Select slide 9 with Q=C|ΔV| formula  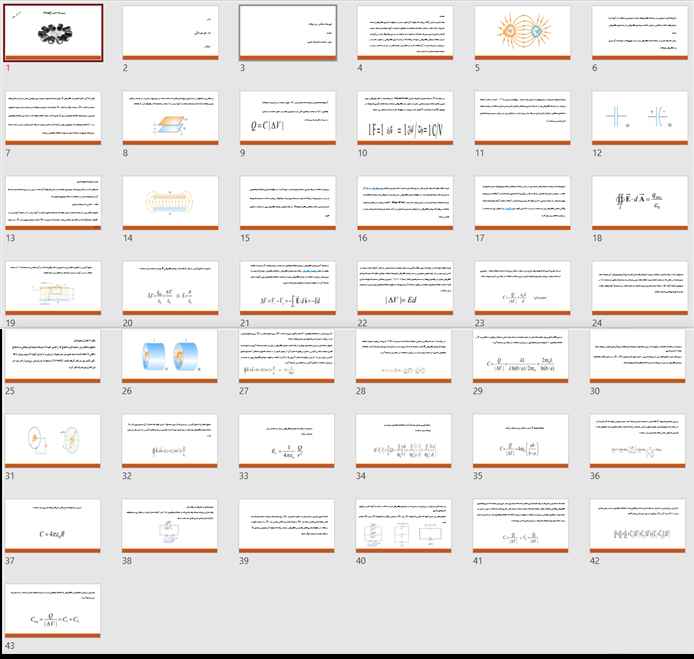286,118
